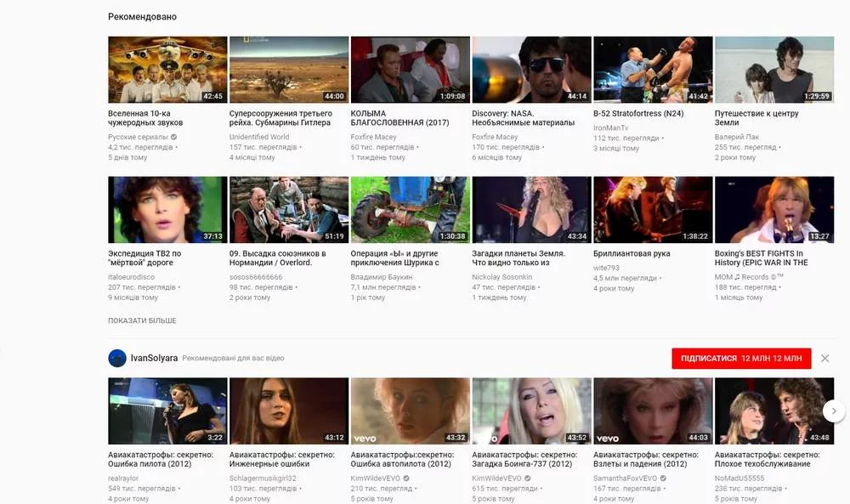Subscribe via the red ПІДПИСАТИСЯ button
The image size is (850, 504).
741,358
